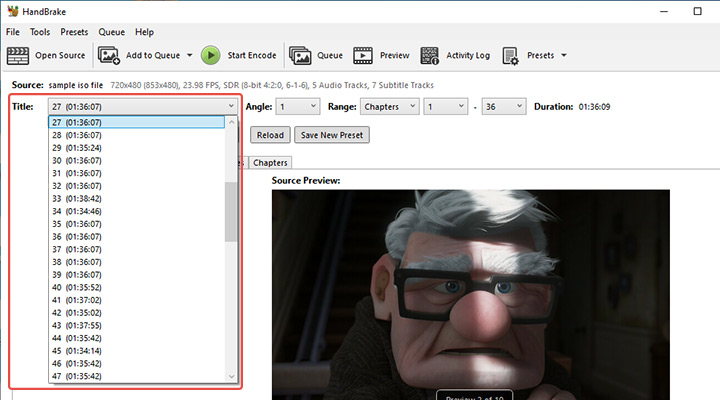Minimize the HandBrake window
The width and height of the screenshot is (720, 400).
point(664,11)
